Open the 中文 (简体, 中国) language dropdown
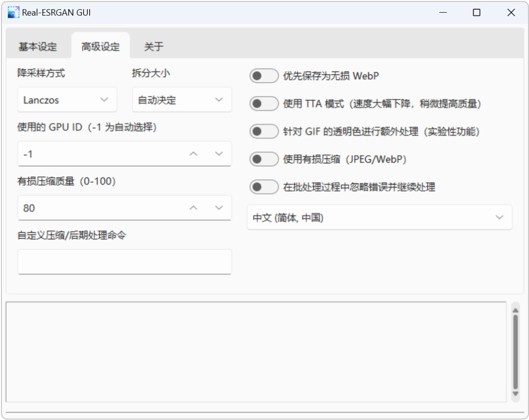 [x=380, y=218]
